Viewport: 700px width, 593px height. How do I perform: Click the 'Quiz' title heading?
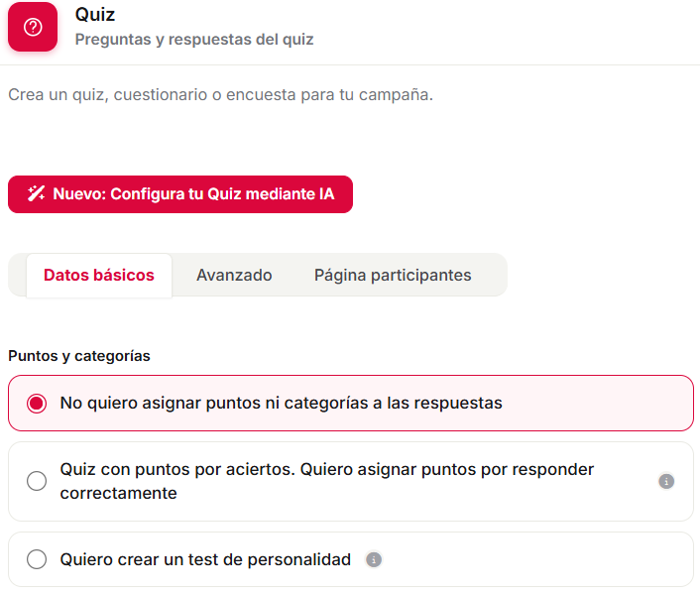(94, 15)
